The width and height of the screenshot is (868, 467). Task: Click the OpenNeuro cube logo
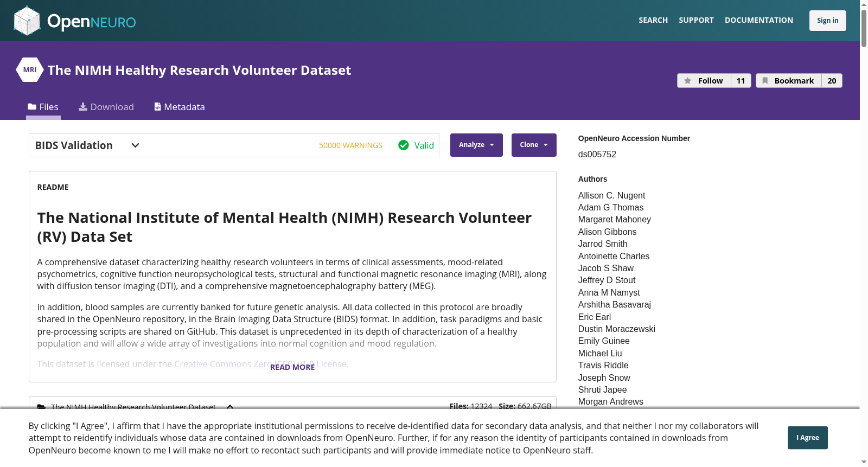point(27,21)
